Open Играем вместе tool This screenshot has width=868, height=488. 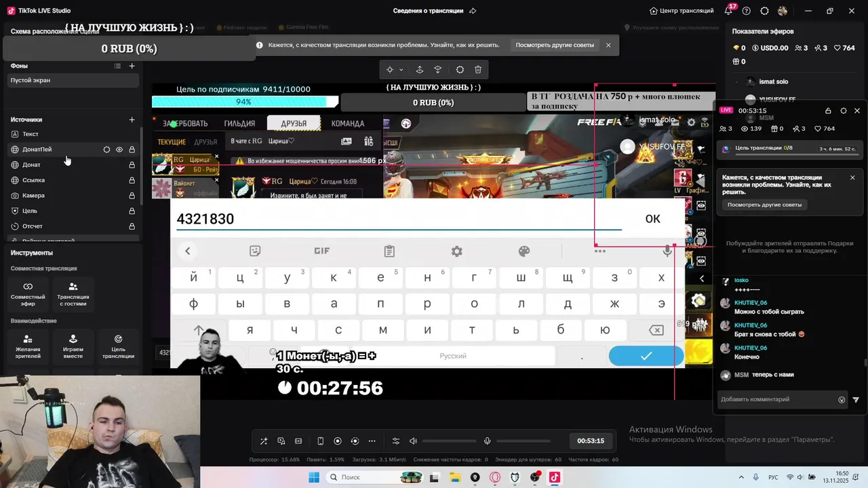(73, 346)
